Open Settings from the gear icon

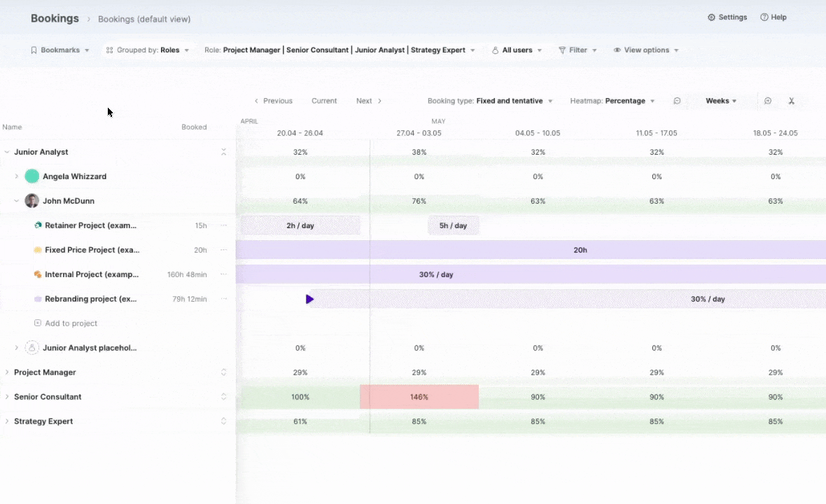[712, 17]
